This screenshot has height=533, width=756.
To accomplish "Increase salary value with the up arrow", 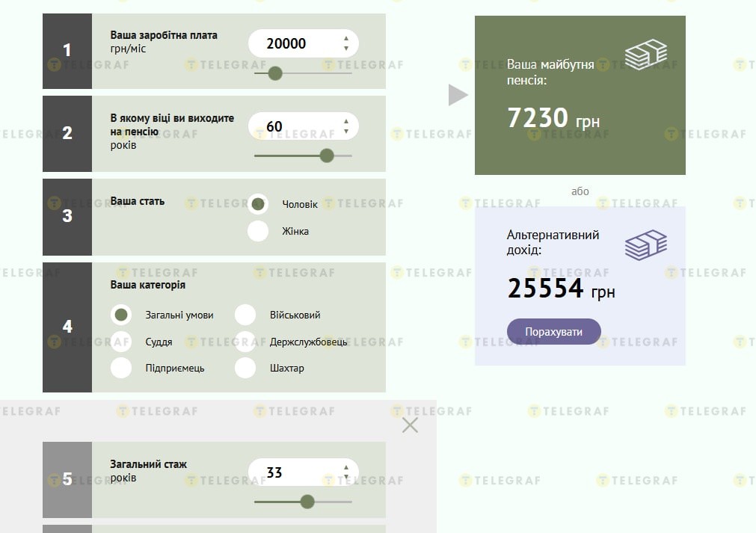I will pos(346,38).
